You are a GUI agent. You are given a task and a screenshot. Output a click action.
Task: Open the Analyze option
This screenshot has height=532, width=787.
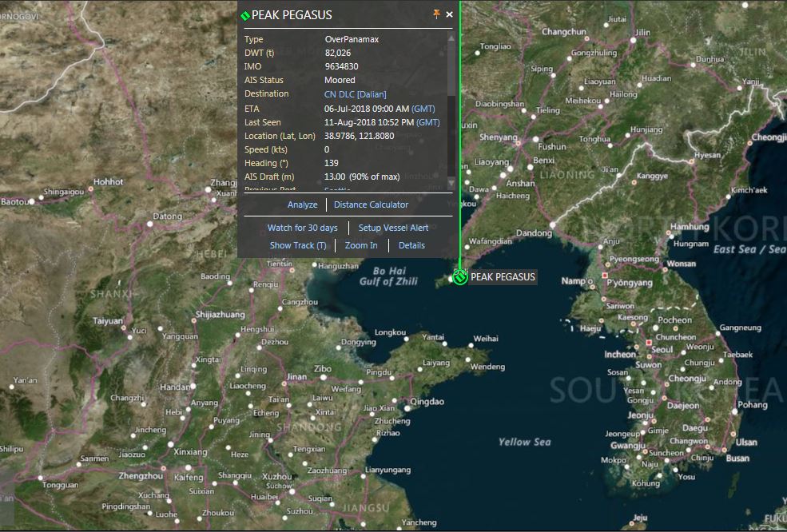click(302, 205)
